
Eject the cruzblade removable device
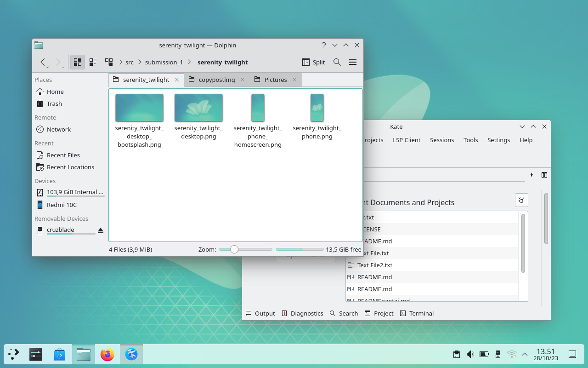pyautogui.click(x=100, y=230)
